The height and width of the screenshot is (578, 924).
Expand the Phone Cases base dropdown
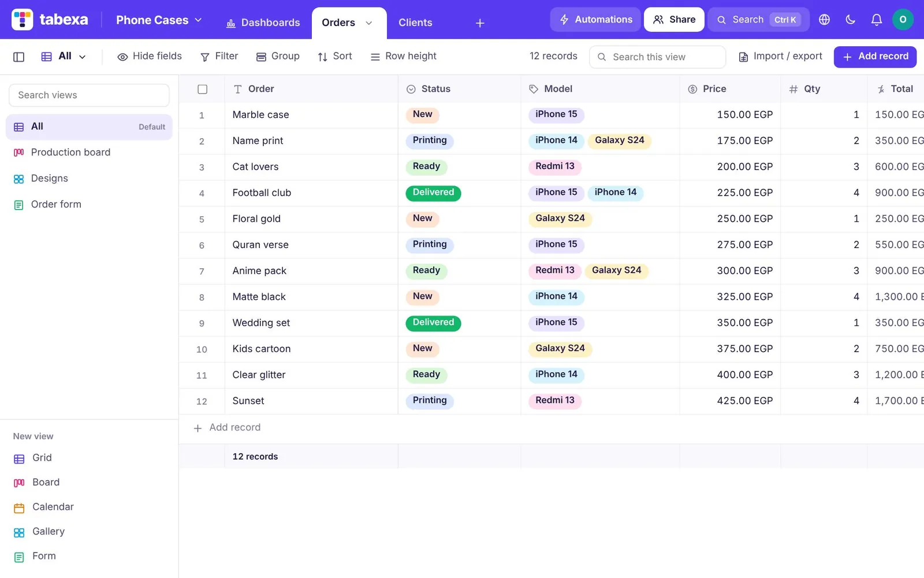click(x=159, y=20)
